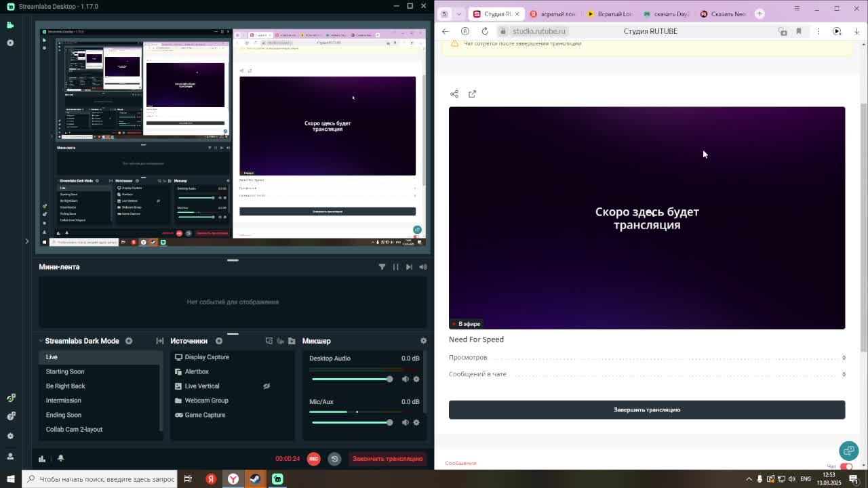Click the Завершить трансляцию button on RUTUBE
Image resolution: width=868 pixels, height=488 pixels.
647,409
